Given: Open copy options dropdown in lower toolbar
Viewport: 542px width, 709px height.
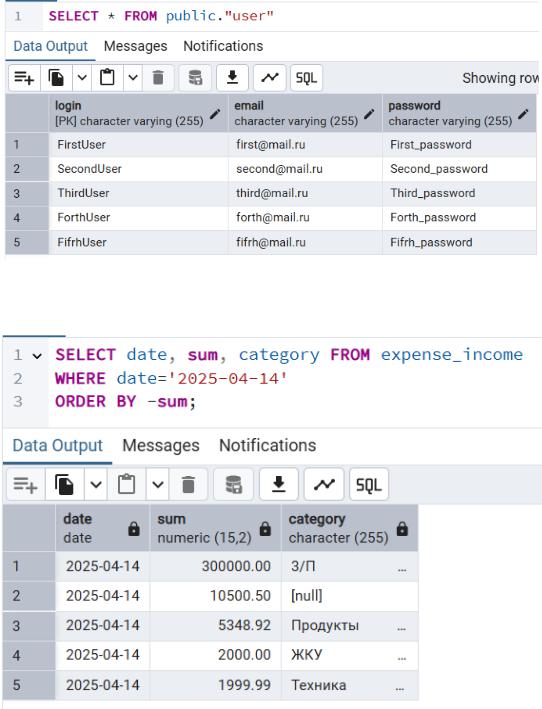Looking at the screenshot, I should (x=96, y=485).
